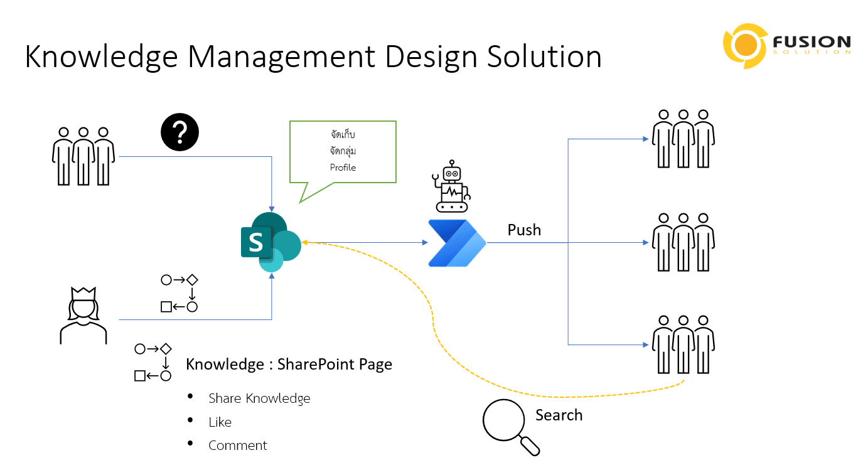The height and width of the screenshot is (475, 868).
Task: Click the Like bullet item
Action: point(220,422)
